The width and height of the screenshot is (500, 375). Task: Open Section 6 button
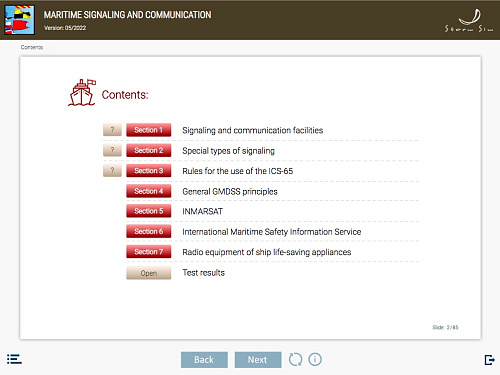pos(149,231)
